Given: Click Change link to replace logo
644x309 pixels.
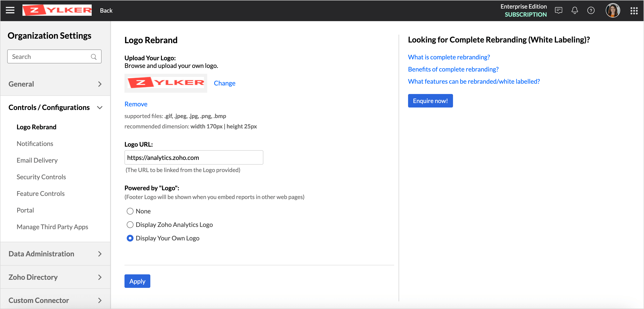Looking at the screenshot, I should click(x=224, y=83).
